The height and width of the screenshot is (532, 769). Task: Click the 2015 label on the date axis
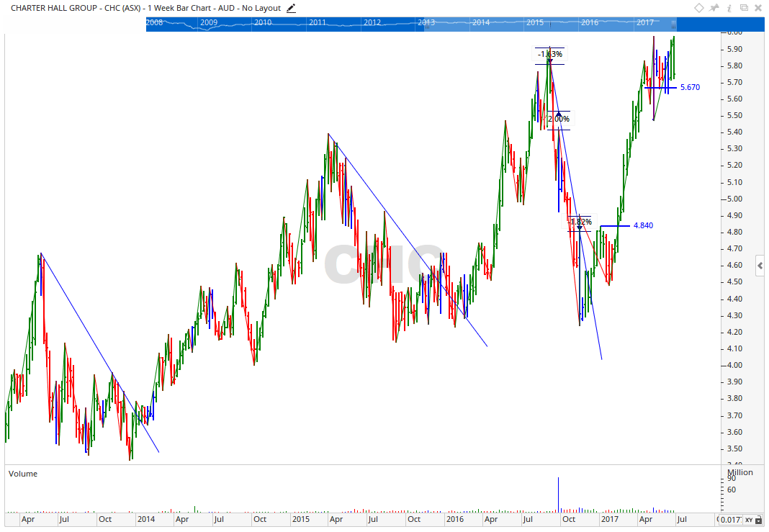[301, 519]
